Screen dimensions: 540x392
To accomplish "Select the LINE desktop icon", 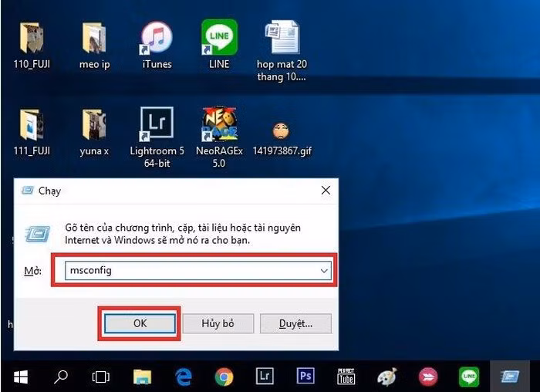I will (219, 45).
